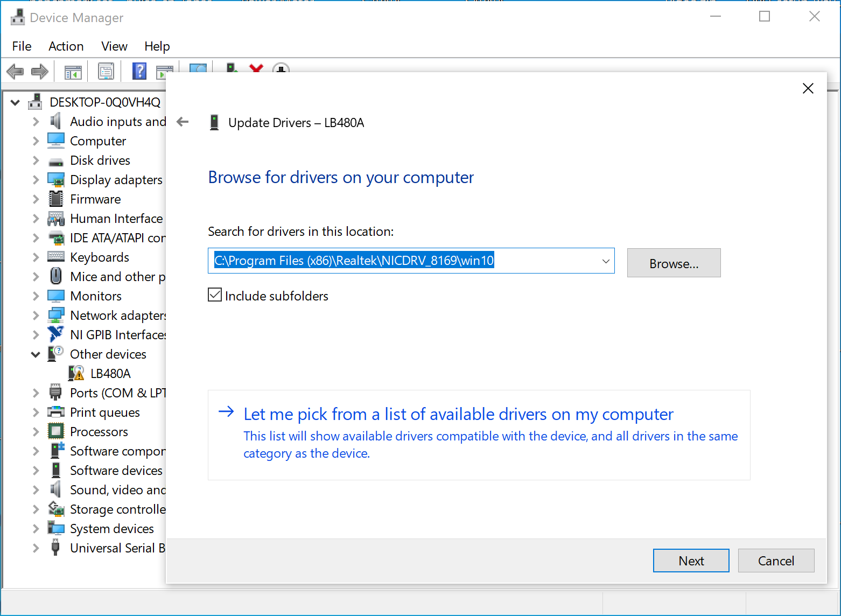Select the Print queues tree item label
841x616 pixels.
click(105, 412)
